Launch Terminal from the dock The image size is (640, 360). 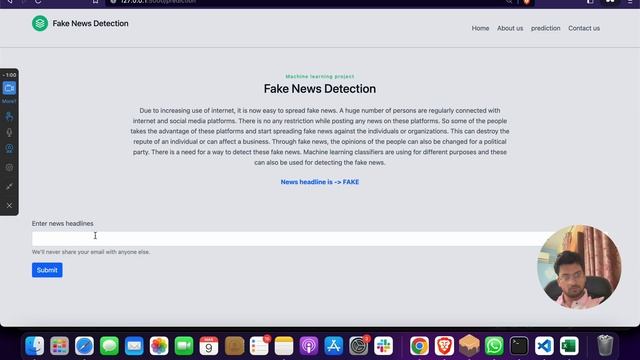519,346
